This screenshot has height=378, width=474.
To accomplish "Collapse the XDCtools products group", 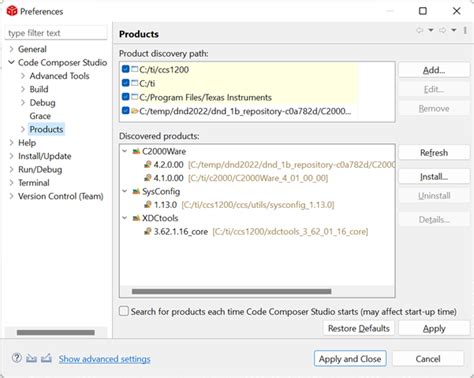I will pos(125,218).
